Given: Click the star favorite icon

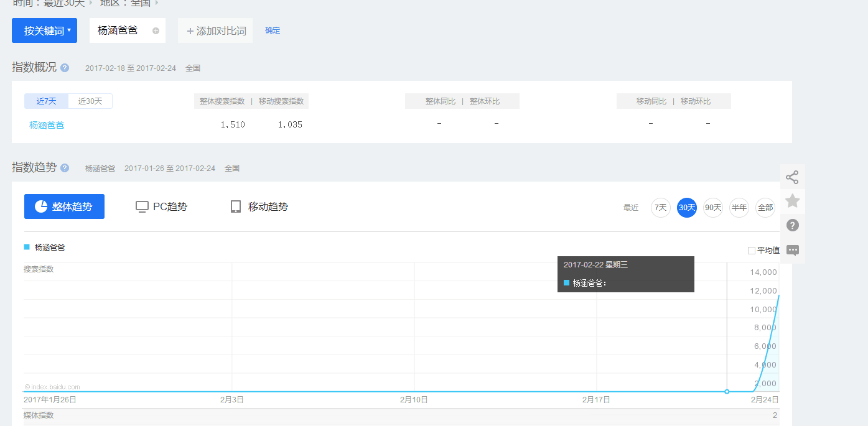Looking at the screenshot, I should (x=792, y=201).
